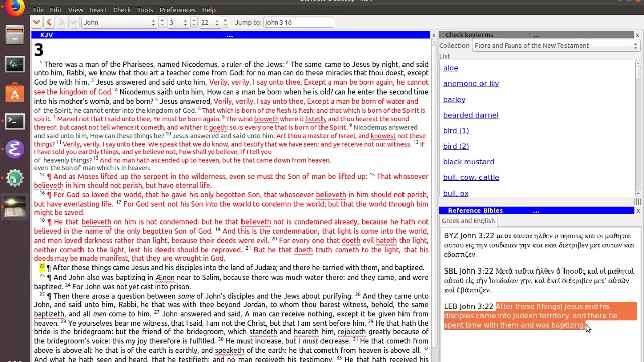644x362 pixels.
Task: Step the chapter with the spinner after 3
Action: tap(194, 22)
